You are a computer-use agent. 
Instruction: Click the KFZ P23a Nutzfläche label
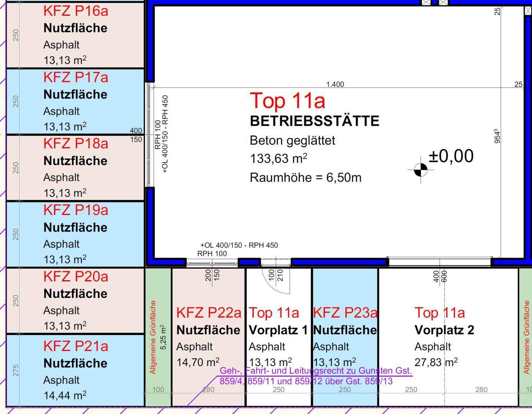click(x=345, y=330)
